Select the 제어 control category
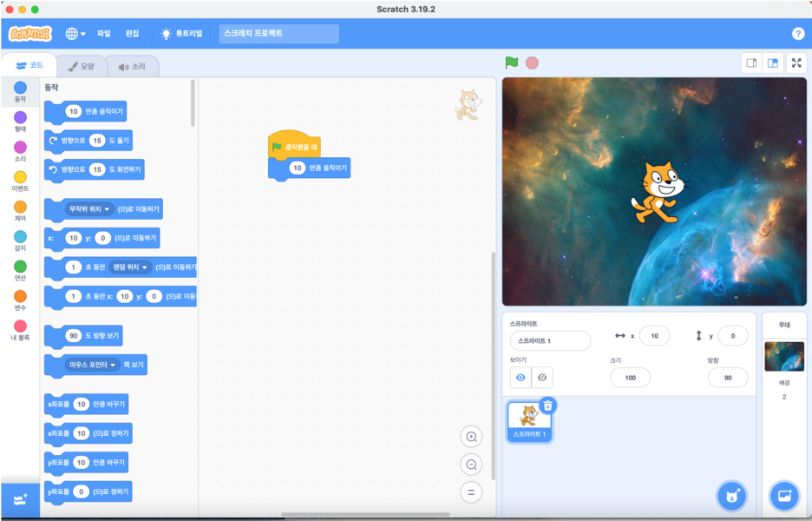812x521 pixels. point(20,211)
